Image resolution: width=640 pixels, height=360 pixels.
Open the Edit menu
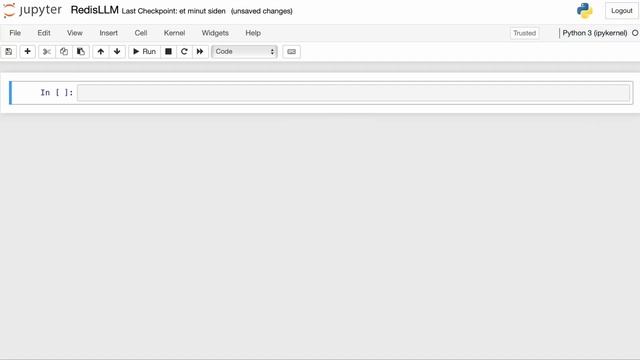tap(44, 33)
